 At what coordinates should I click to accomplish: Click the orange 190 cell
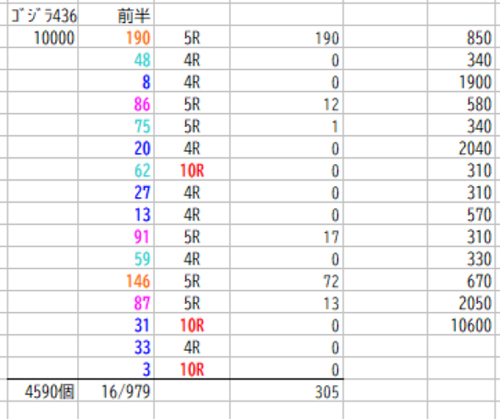tap(116, 37)
